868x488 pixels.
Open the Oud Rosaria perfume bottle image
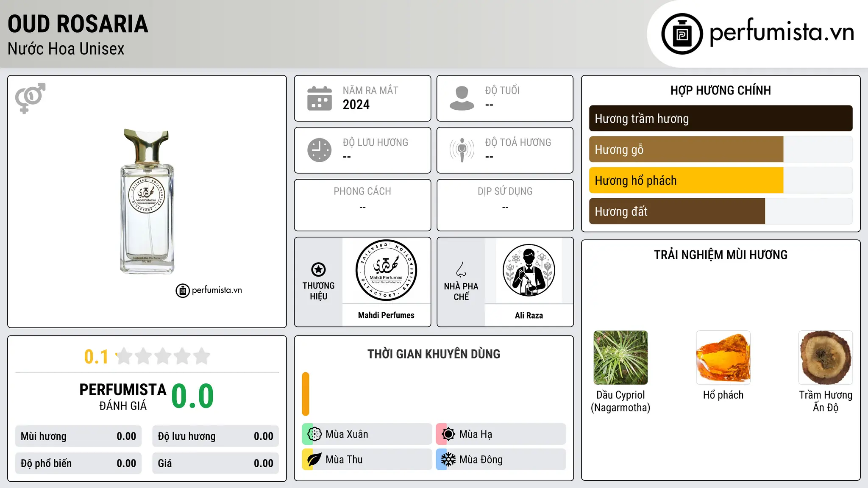(x=147, y=201)
